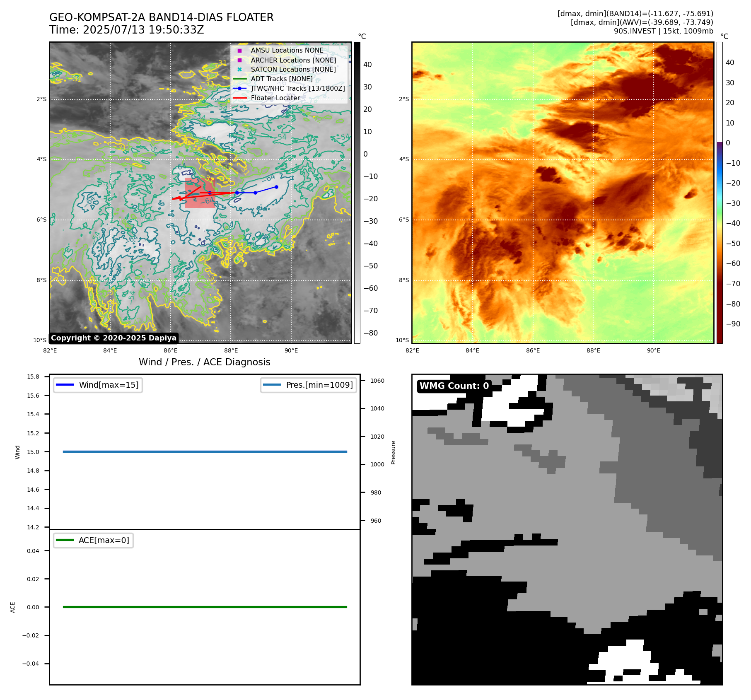Select the timestamp 2025/07/13 19:50:33Z
The image size is (751, 700).
143,30
